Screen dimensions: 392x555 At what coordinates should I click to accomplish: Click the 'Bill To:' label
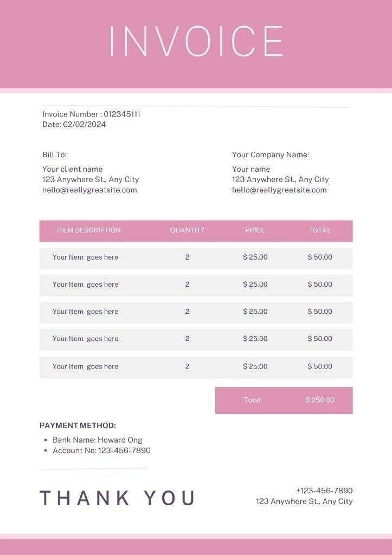54,155
